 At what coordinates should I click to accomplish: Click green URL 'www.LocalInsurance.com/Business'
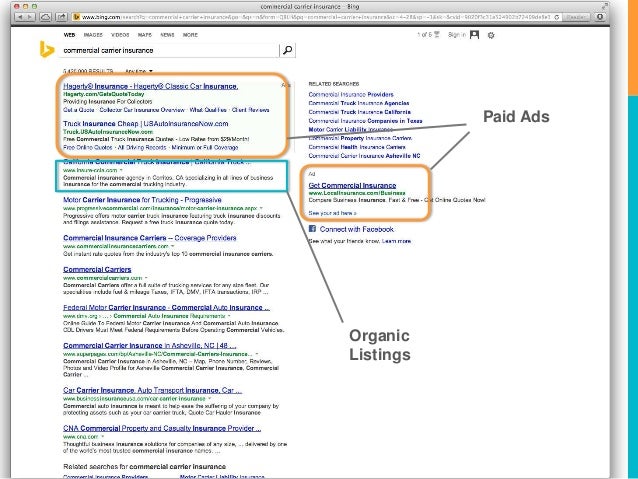[x=357, y=193]
